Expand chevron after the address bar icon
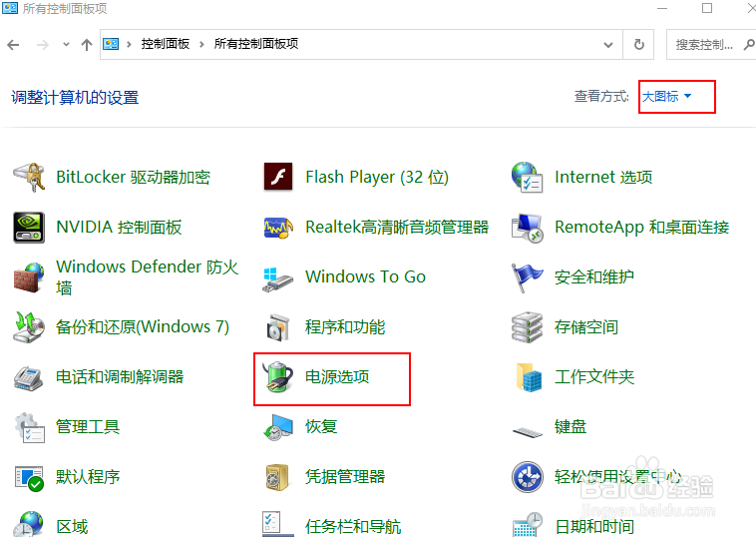The height and width of the screenshot is (537, 756). [129, 44]
